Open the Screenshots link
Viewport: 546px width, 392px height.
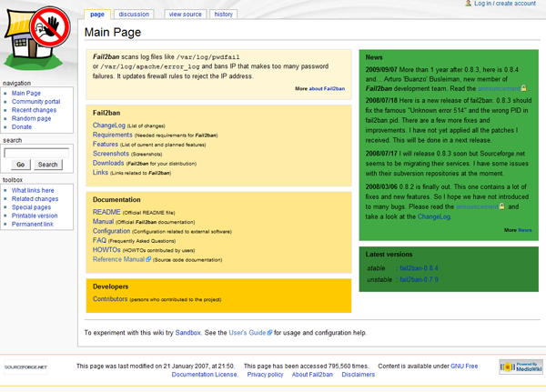coord(111,154)
